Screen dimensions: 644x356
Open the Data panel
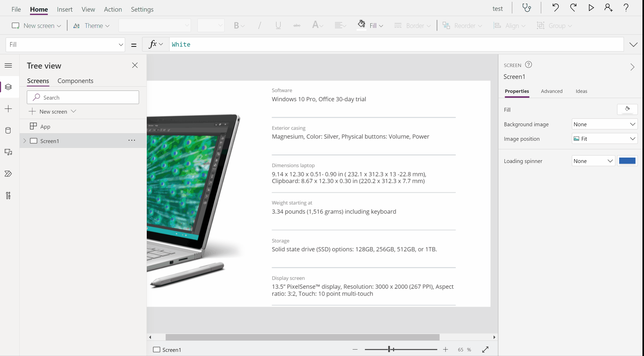[8, 130]
